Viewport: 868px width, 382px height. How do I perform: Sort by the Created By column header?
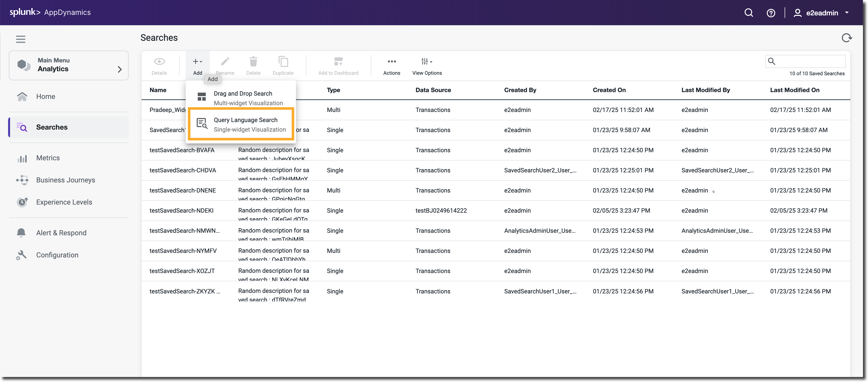pyautogui.click(x=520, y=90)
